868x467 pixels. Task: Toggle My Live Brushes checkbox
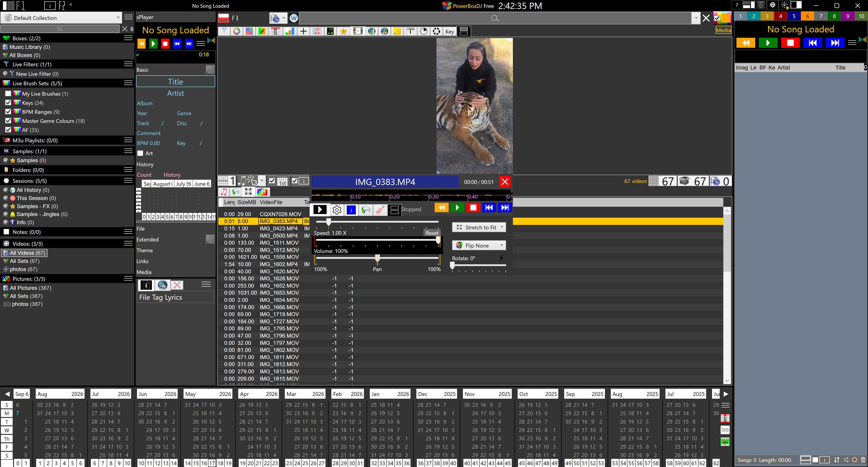(8, 94)
